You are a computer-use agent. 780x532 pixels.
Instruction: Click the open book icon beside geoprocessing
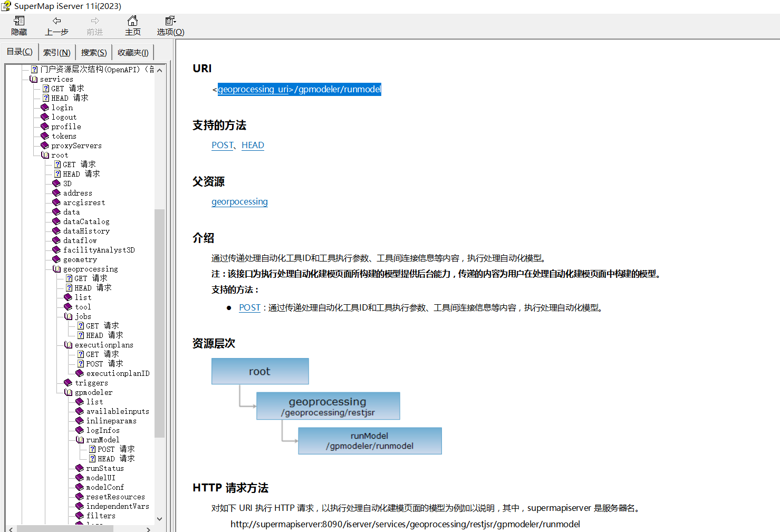[x=57, y=269]
